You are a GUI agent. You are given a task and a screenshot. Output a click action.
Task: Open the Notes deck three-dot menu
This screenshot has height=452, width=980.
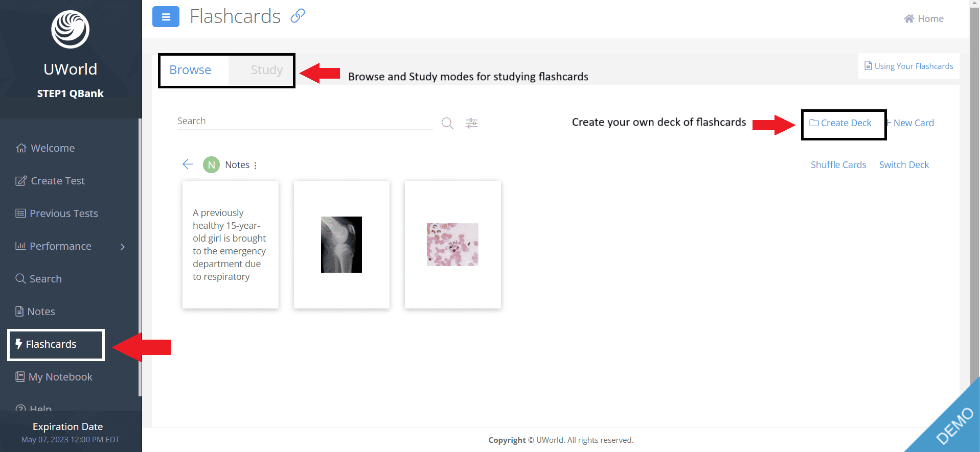coord(256,165)
